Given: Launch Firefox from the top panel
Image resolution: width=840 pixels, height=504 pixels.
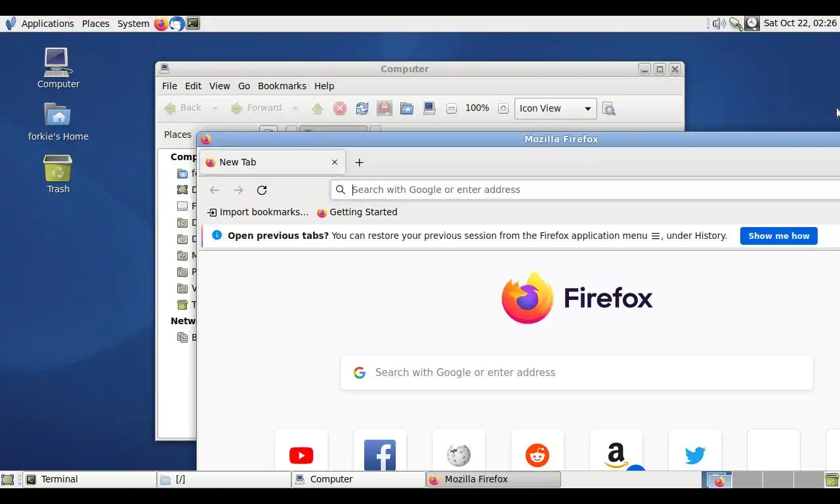Looking at the screenshot, I should (161, 24).
